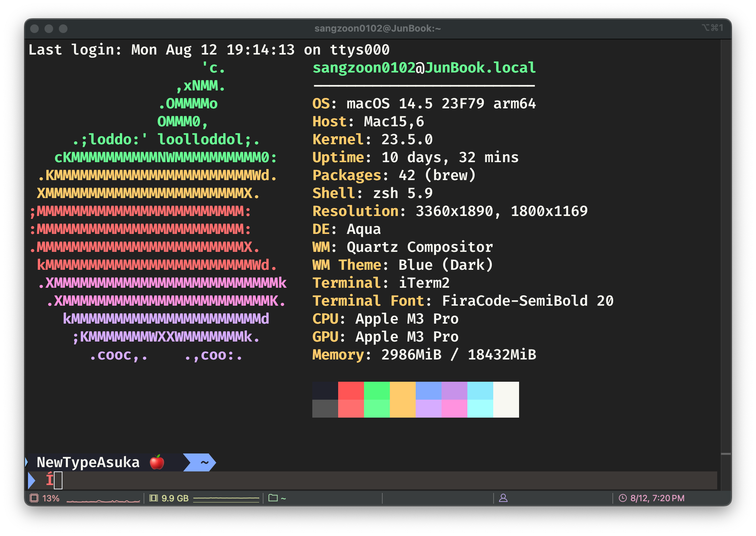Click the 8/12, 7:20 PM clock text
This screenshot has width=756, height=536.
(x=658, y=498)
